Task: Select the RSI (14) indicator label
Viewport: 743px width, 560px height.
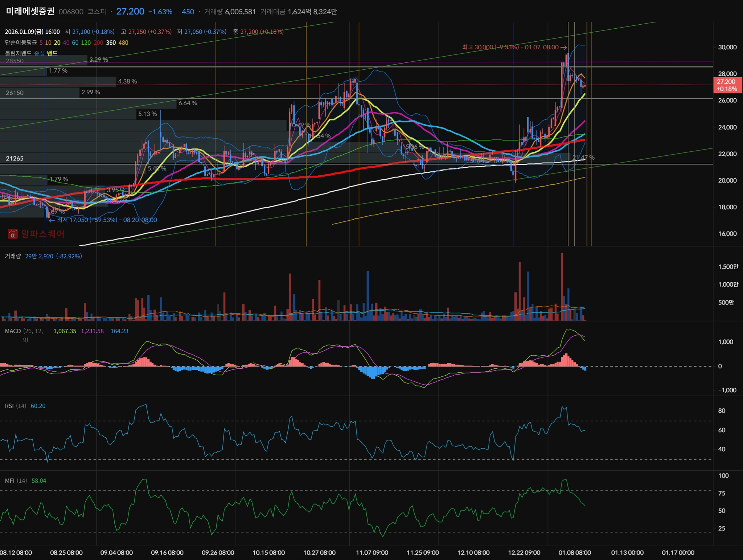Action: click(x=15, y=406)
